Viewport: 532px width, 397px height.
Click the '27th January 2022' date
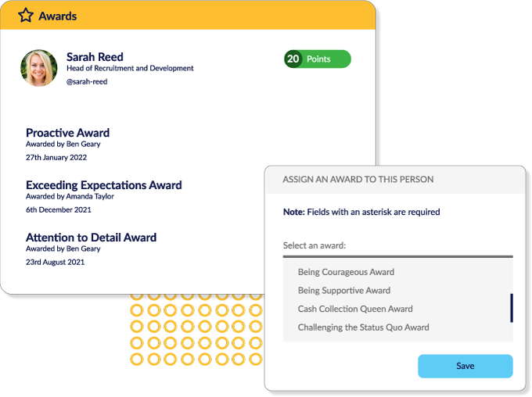pos(56,158)
